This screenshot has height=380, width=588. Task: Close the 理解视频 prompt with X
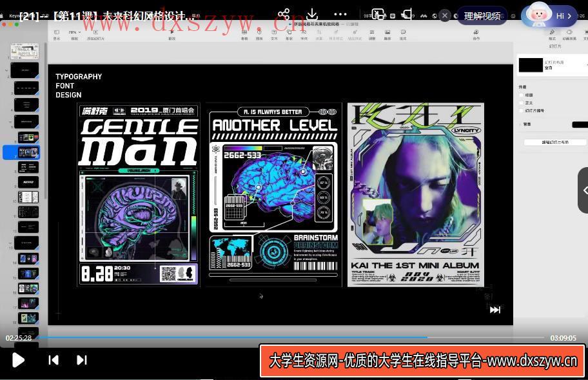tap(445, 15)
